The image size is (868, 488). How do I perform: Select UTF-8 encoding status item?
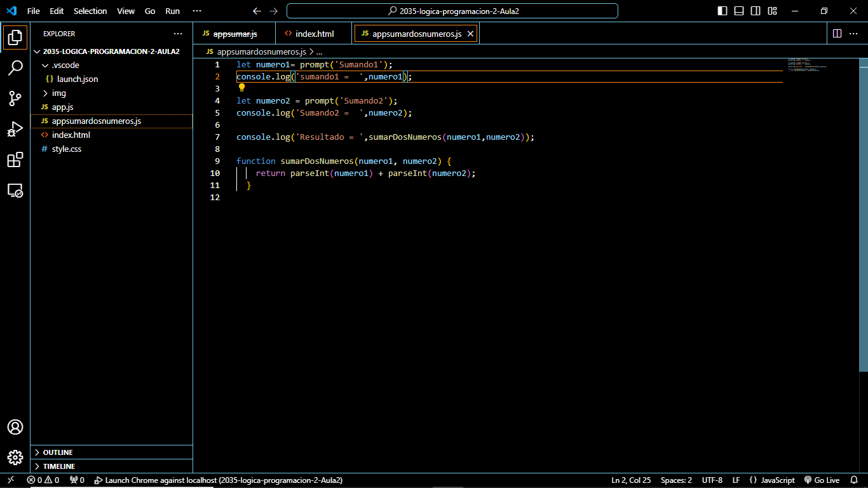(712, 480)
